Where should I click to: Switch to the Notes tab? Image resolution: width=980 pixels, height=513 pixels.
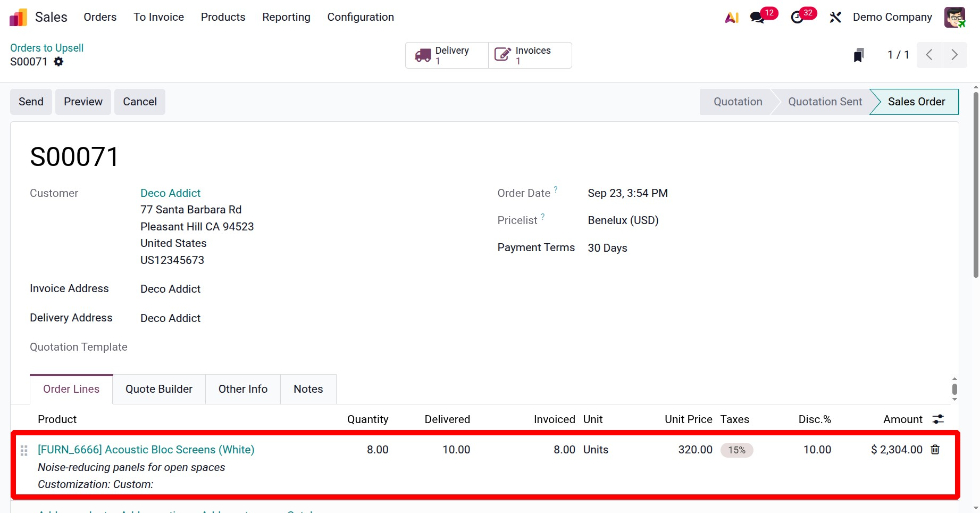[308, 389]
